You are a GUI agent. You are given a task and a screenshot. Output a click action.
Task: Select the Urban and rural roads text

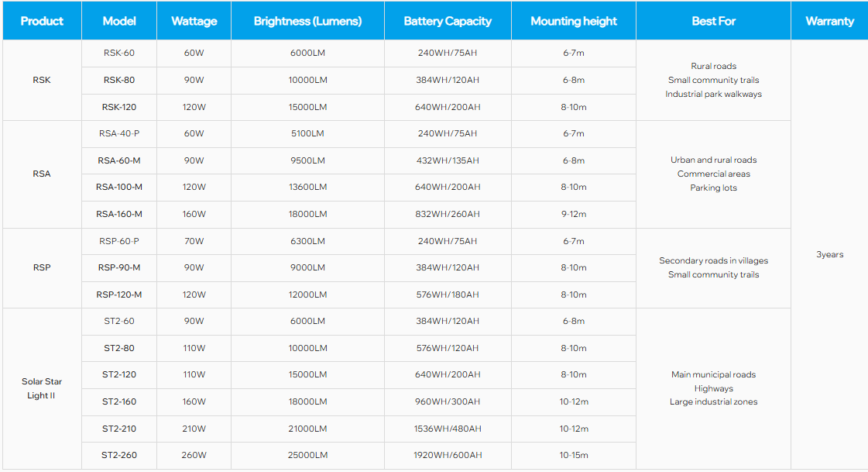[714, 160]
